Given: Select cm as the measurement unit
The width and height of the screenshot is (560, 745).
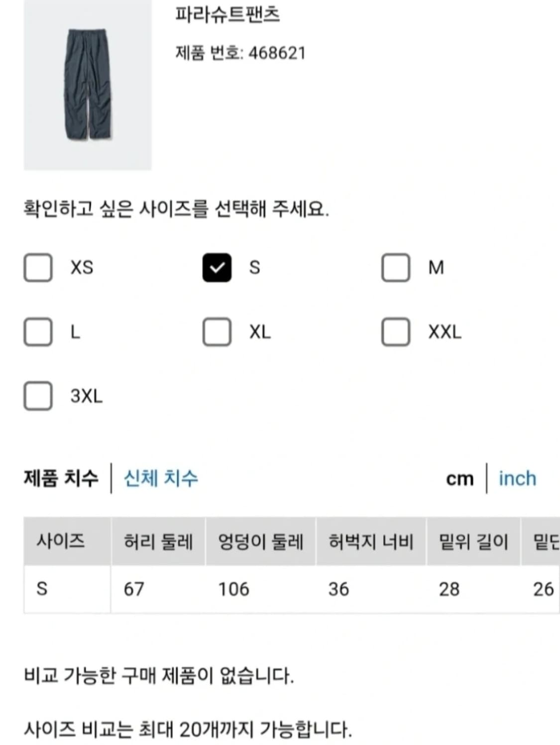Looking at the screenshot, I should coord(459,478).
